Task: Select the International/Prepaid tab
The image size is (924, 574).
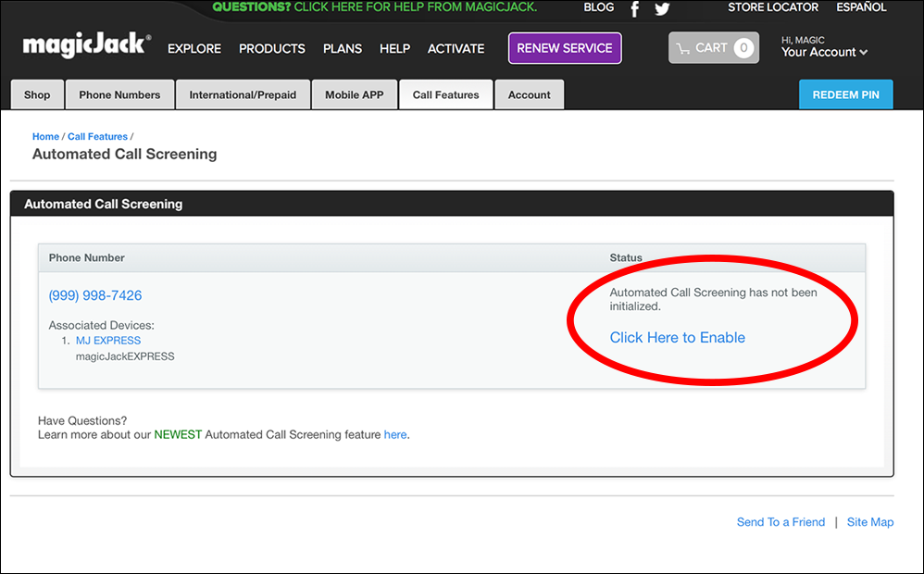Action: (243, 94)
